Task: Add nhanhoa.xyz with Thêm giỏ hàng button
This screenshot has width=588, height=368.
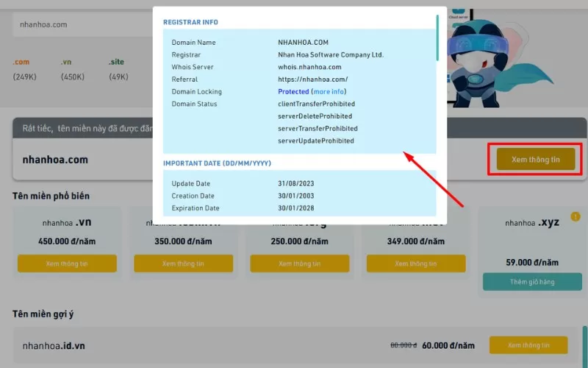Action: pyautogui.click(x=531, y=282)
